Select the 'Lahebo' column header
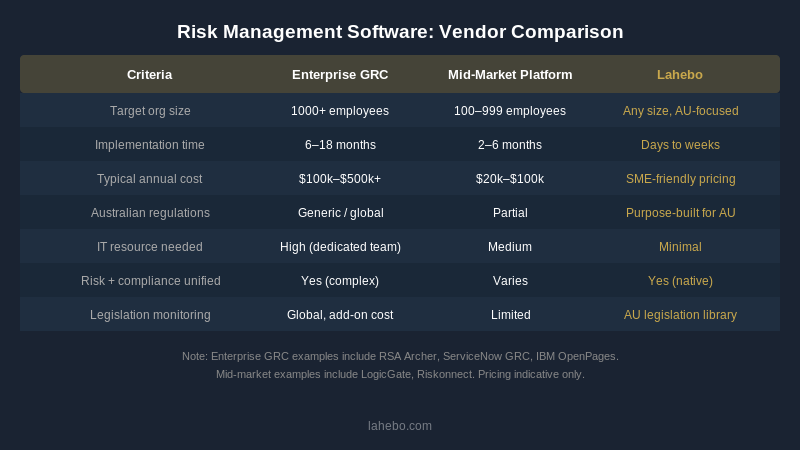Screen dimensions: 800x450 (680, 74)
